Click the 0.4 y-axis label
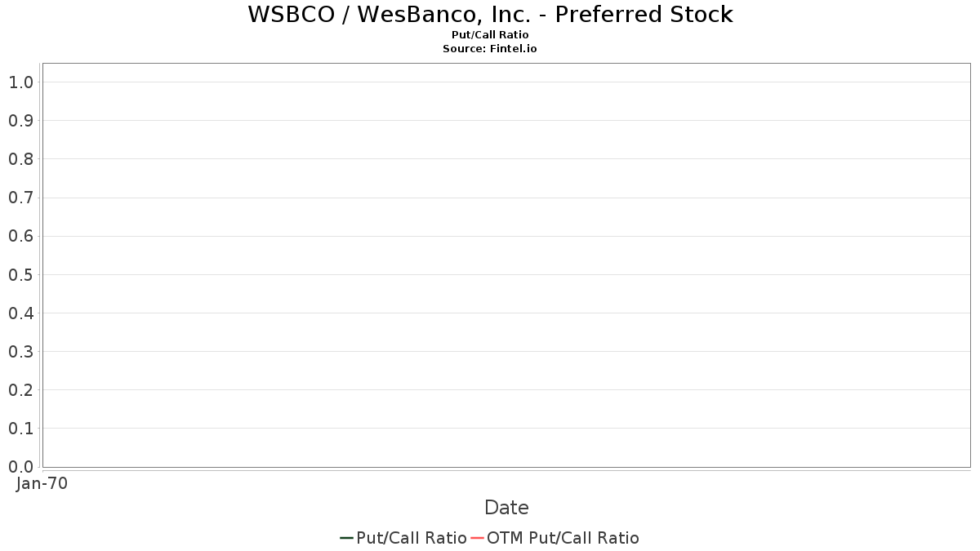The width and height of the screenshot is (980, 551). (x=20, y=313)
